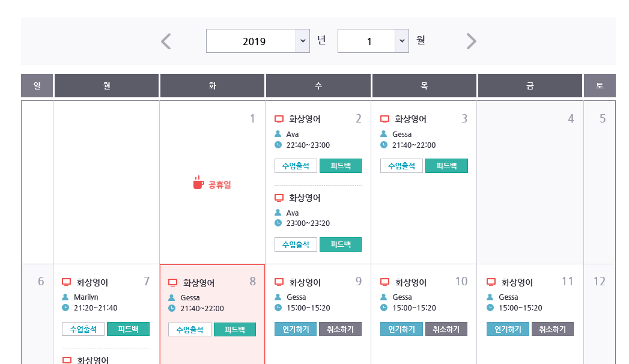Image resolution: width=629 pixels, height=364 pixels.
Task: Click 피드백 on Marilyn's January 7 class
Action: 128,329
